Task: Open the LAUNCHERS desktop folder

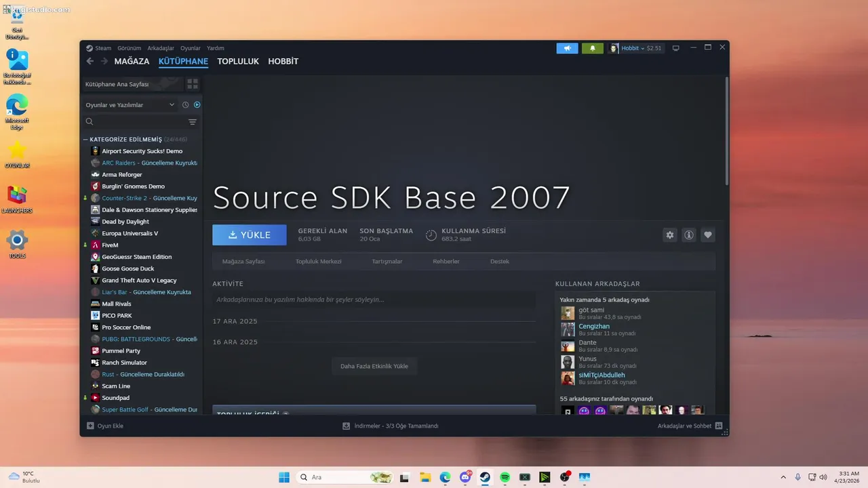Action: tap(17, 200)
